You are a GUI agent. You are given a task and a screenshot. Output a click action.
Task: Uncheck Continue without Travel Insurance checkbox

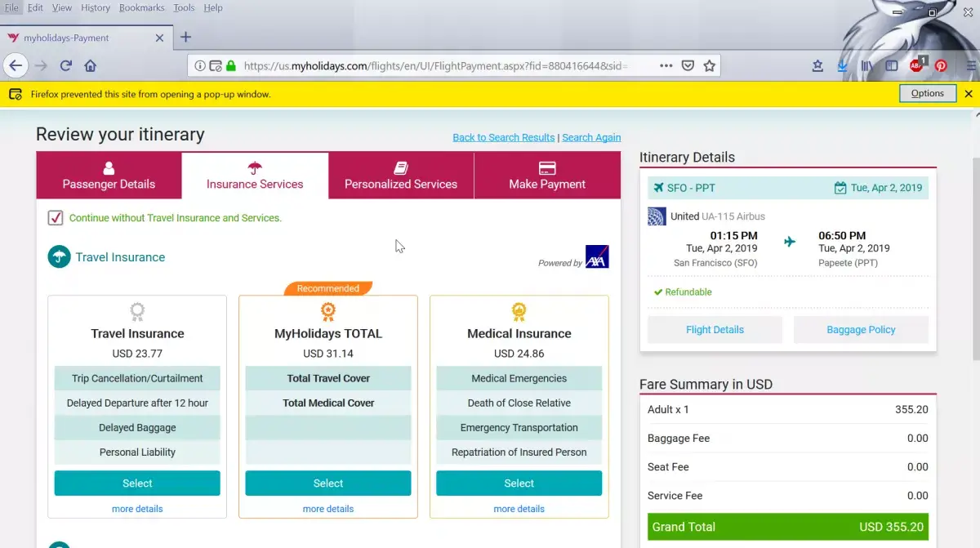[56, 217]
